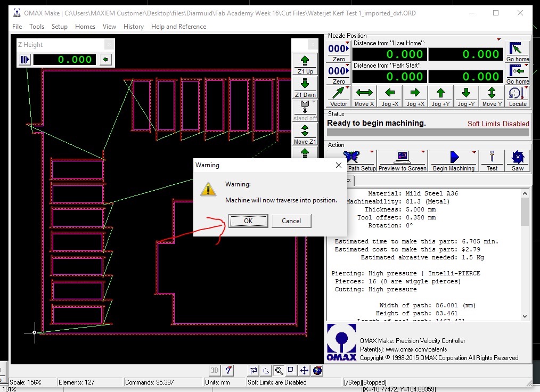Select the pan arrows tool
Image resolution: width=540 pixels, height=392 pixels.
pyautogui.click(x=304, y=370)
